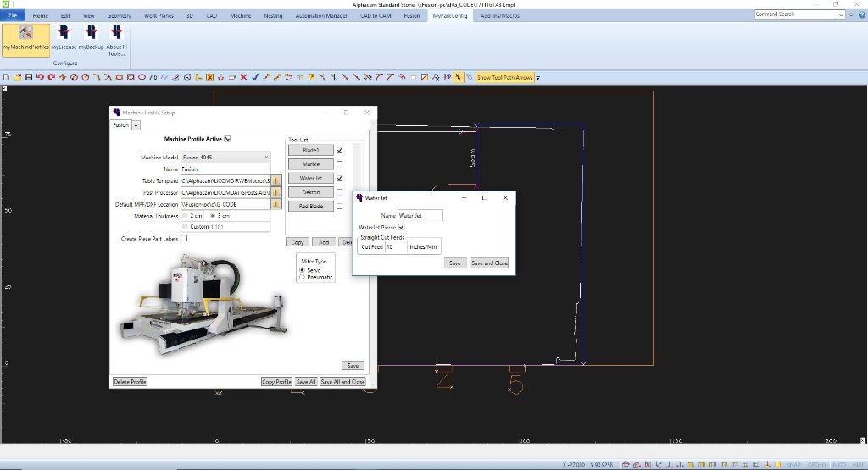868x470 pixels.
Task: Create a new file from toolbar
Action: [x=6, y=77]
